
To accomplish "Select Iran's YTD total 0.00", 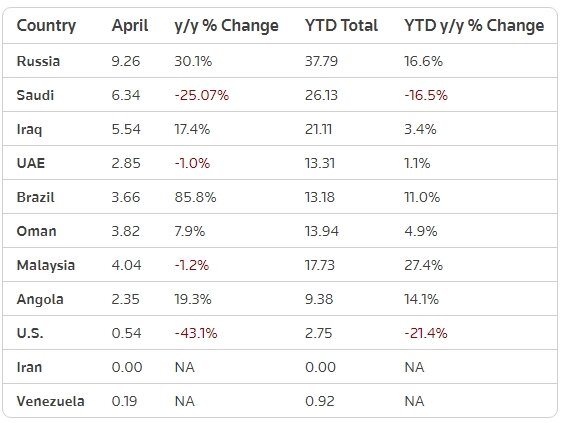I will [320, 367].
